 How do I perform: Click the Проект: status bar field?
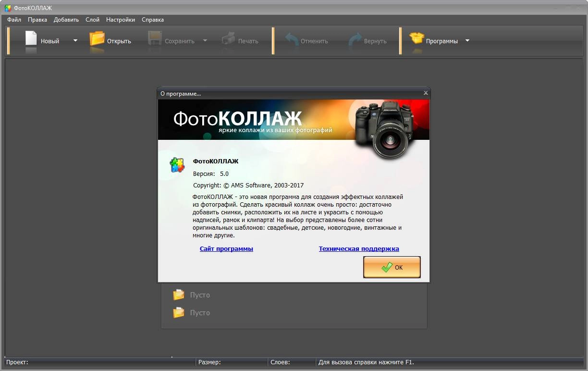coord(99,362)
